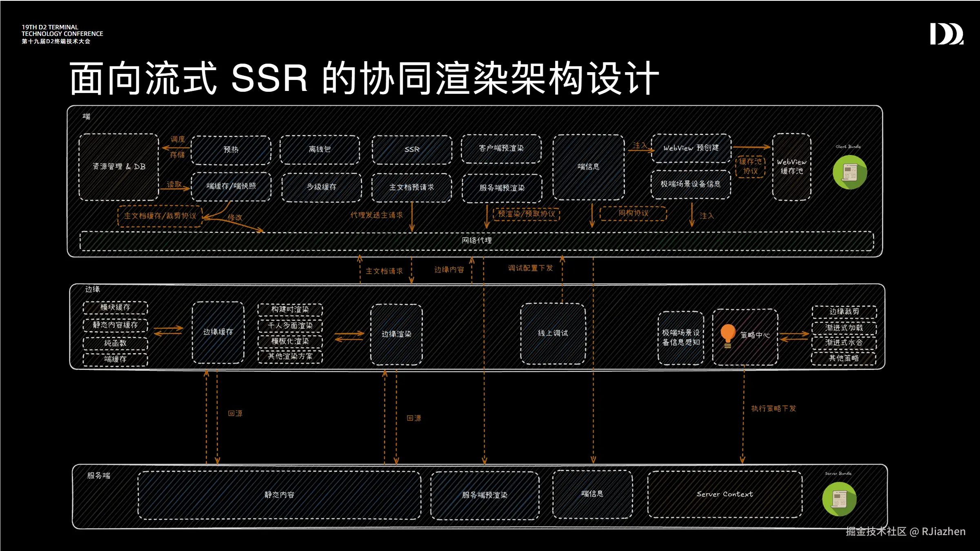Viewport: 980px width, 551px height.
Task: Select the SSR box
Action: coord(412,150)
